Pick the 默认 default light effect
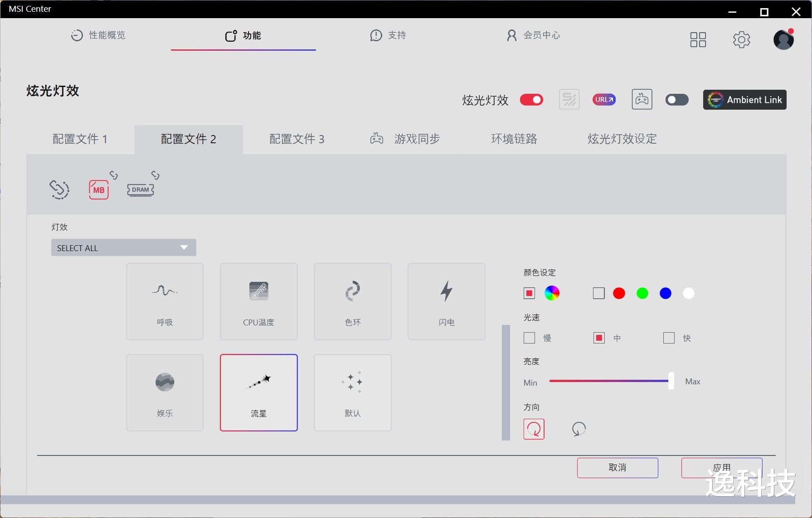The width and height of the screenshot is (812, 518). tap(352, 392)
